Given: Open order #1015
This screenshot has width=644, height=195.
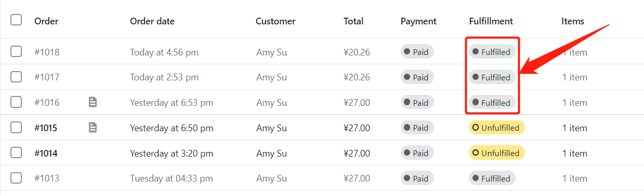Looking at the screenshot, I should coord(46,128).
